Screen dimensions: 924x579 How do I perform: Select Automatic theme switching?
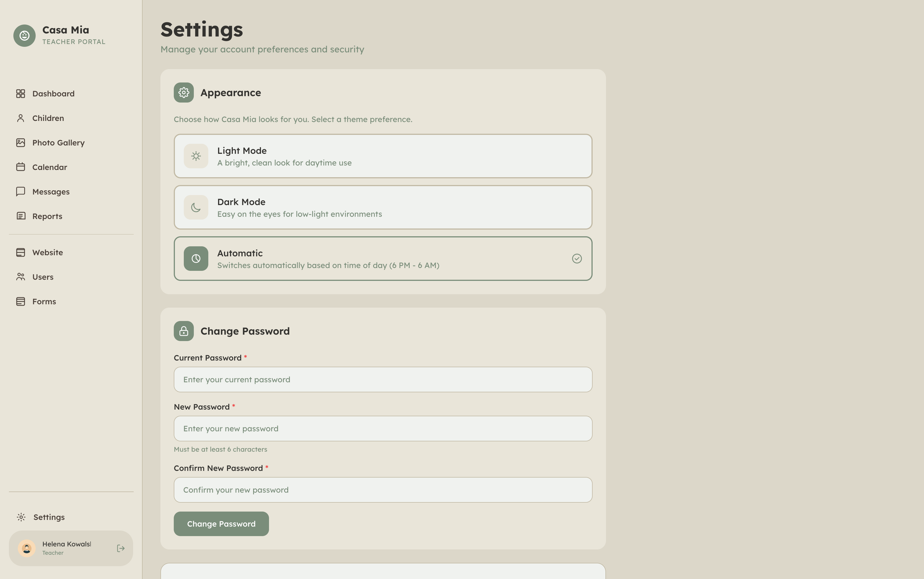pyautogui.click(x=383, y=259)
